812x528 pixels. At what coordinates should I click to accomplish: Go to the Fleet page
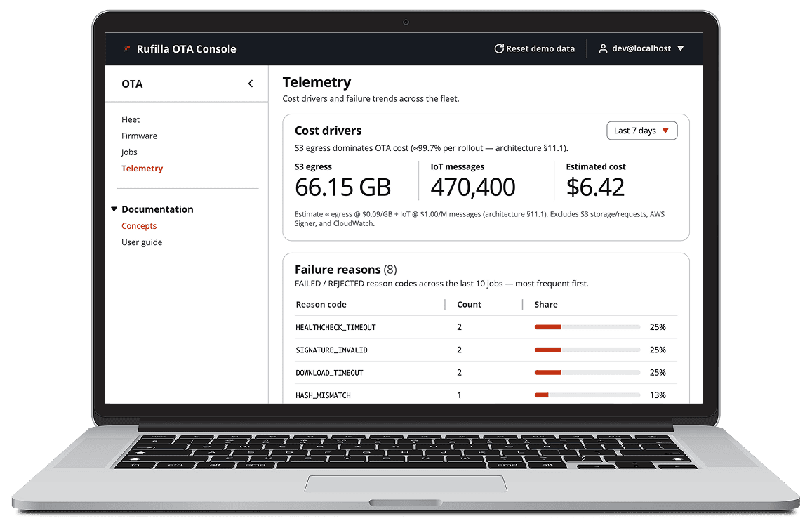131,119
